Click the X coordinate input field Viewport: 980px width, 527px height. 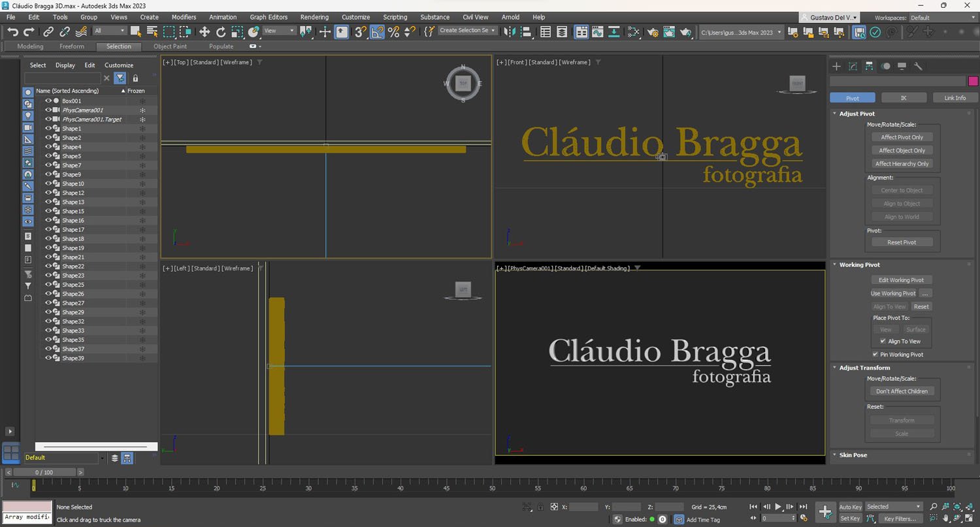coord(583,507)
